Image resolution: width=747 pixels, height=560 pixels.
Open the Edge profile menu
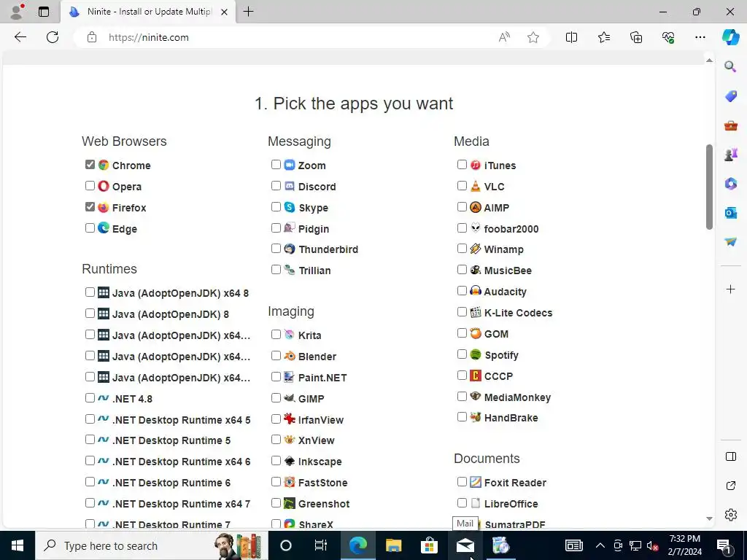[18, 12]
